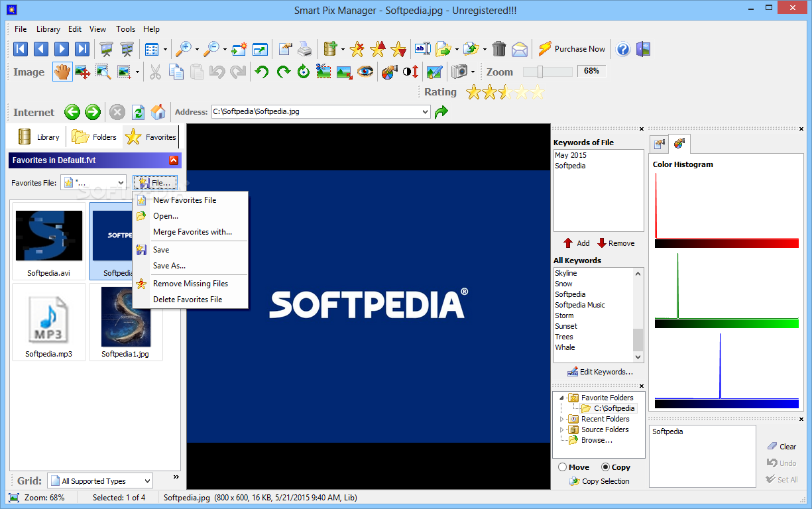Viewport: 812px width, 509px height.
Task: Open the Library menu
Action: (x=48, y=29)
